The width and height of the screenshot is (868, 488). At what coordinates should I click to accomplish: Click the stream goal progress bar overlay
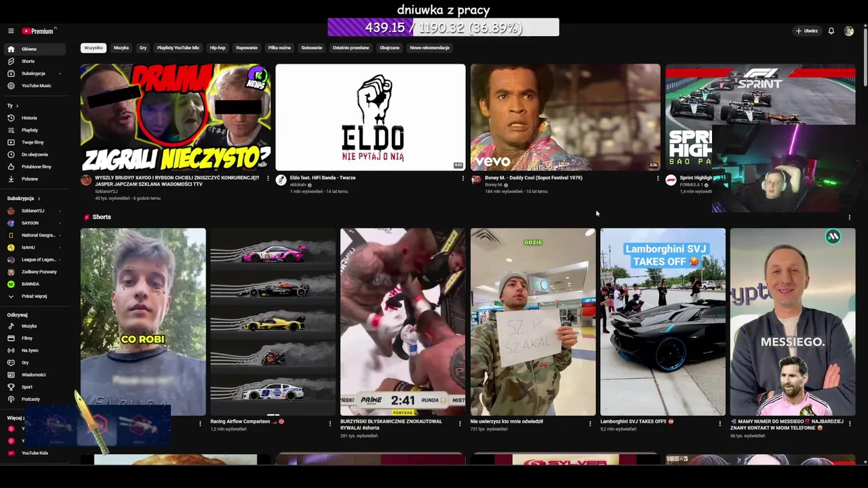[x=443, y=27]
